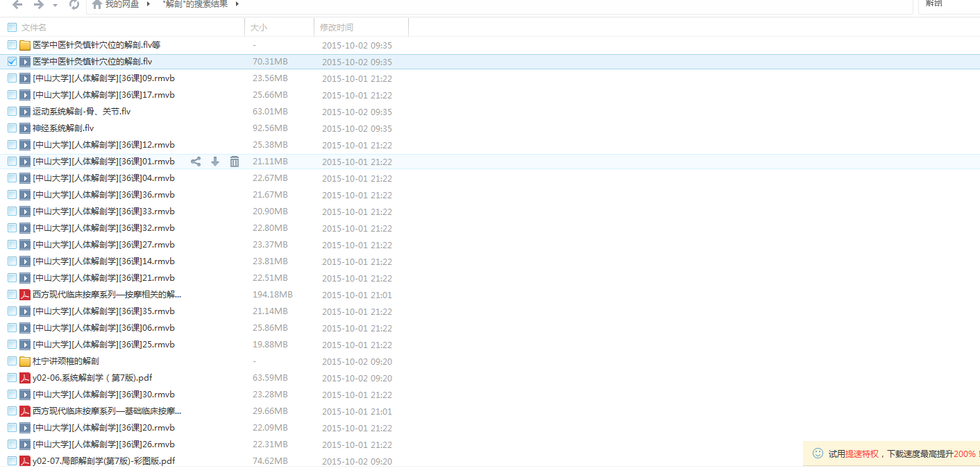Click the 提速特权 link in the notification

(861, 454)
